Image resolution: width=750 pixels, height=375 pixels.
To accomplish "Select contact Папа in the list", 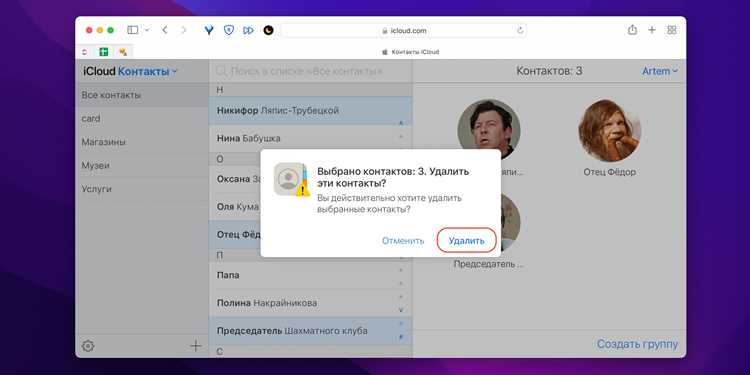I will [x=310, y=276].
